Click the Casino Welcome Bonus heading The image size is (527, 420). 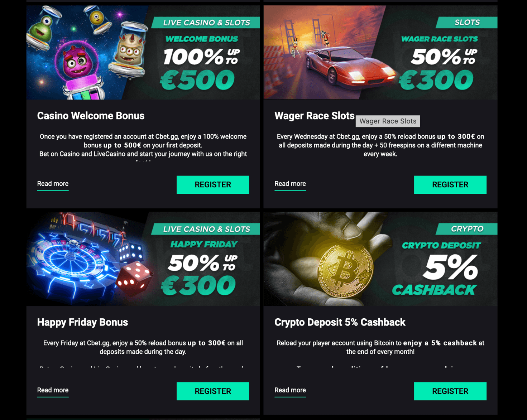[91, 116]
